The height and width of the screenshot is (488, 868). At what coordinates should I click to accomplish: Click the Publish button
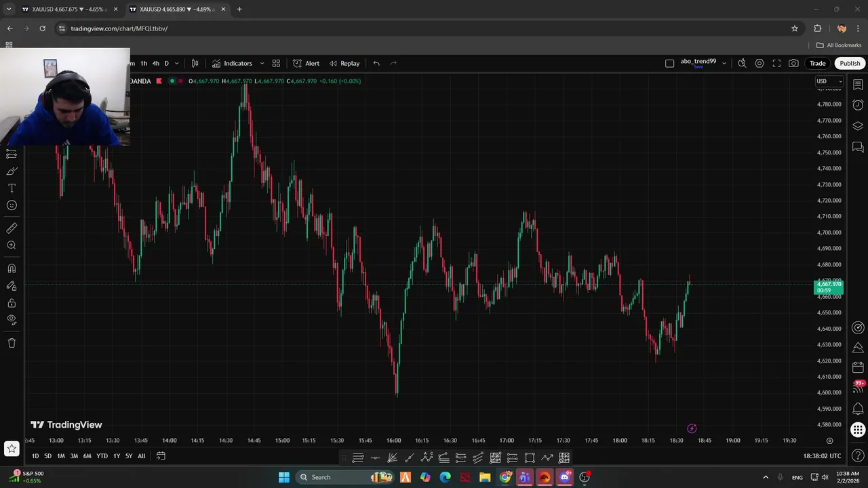(x=850, y=63)
